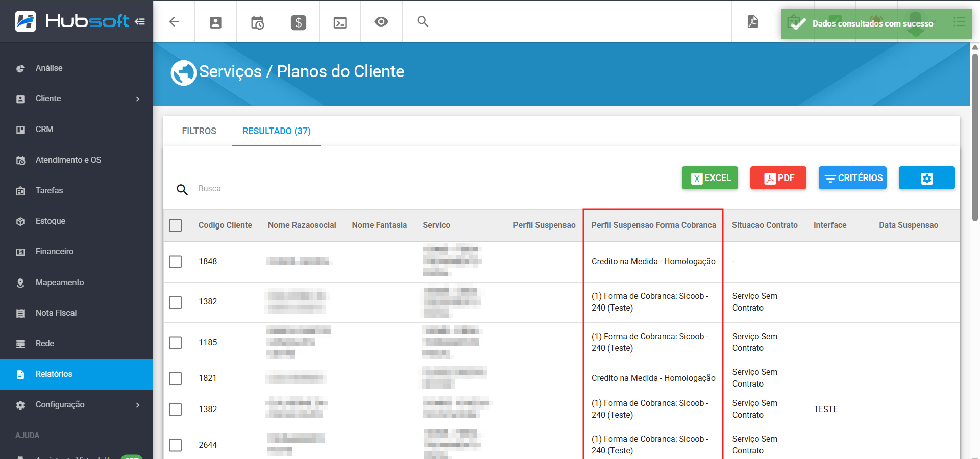Screen dimensions: 980x459
Task: Expand the Configuração sidebar menu
Action: (x=77, y=405)
